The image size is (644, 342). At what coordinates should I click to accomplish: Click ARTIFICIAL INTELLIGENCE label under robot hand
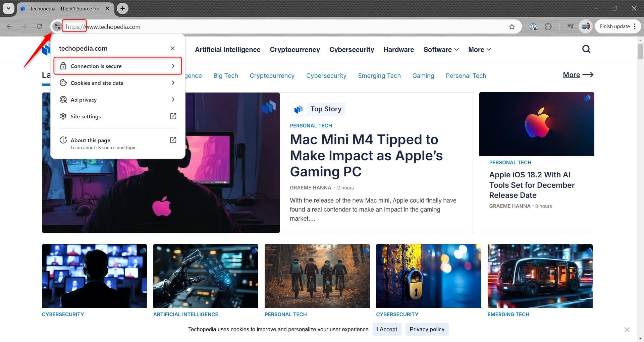(x=185, y=315)
